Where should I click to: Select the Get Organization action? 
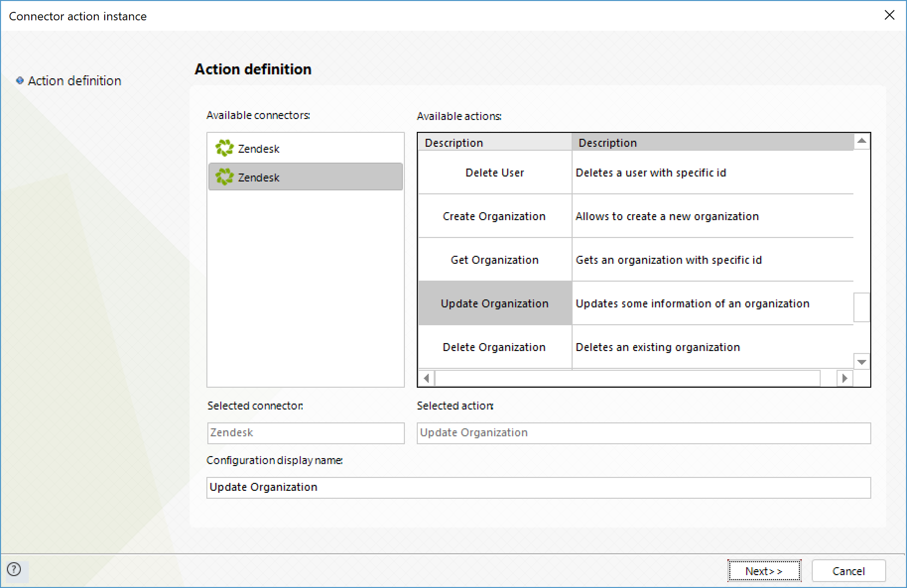[x=495, y=260]
